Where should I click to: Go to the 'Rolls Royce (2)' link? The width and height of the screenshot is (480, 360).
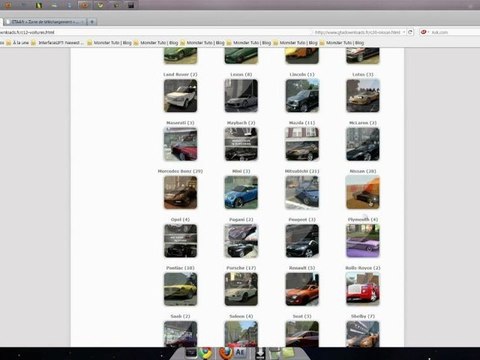click(363, 268)
